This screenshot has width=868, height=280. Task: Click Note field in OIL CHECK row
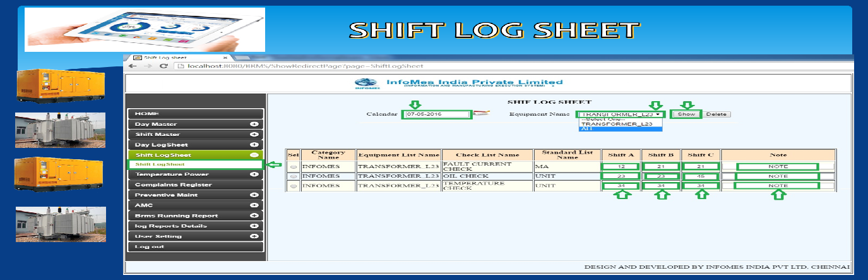point(778,176)
